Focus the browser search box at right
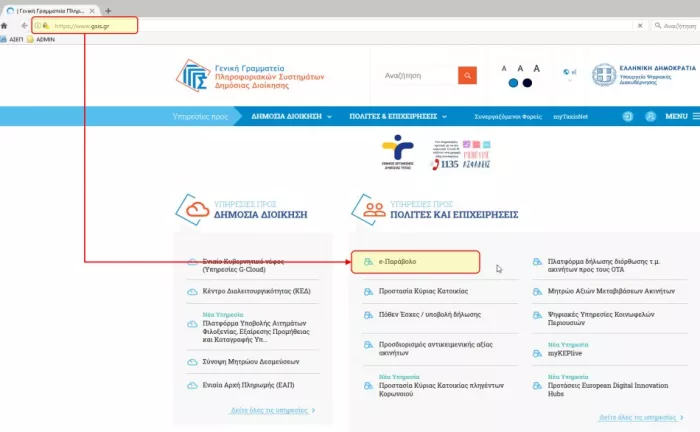 pyautogui.click(x=675, y=26)
